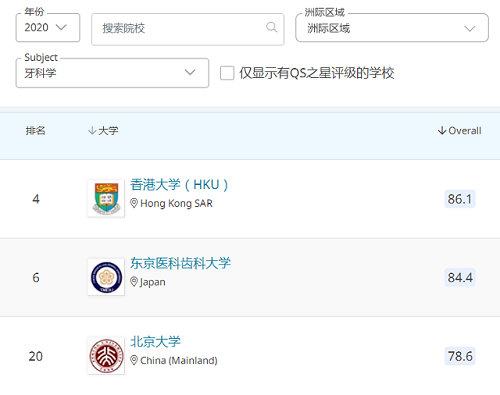This screenshot has width=500, height=395.
Task: Click rank number 20
Action: click(x=36, y=356)
